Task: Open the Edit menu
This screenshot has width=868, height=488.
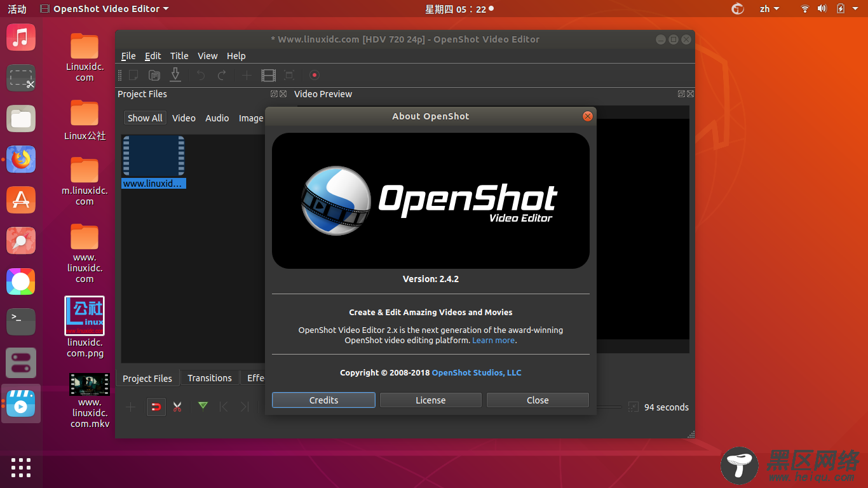Action: [x=153, y=56]
